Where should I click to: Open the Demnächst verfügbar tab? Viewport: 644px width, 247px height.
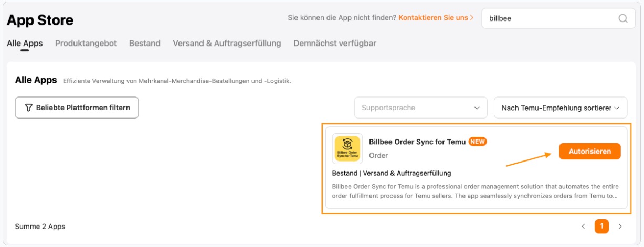tap(335, 44)
